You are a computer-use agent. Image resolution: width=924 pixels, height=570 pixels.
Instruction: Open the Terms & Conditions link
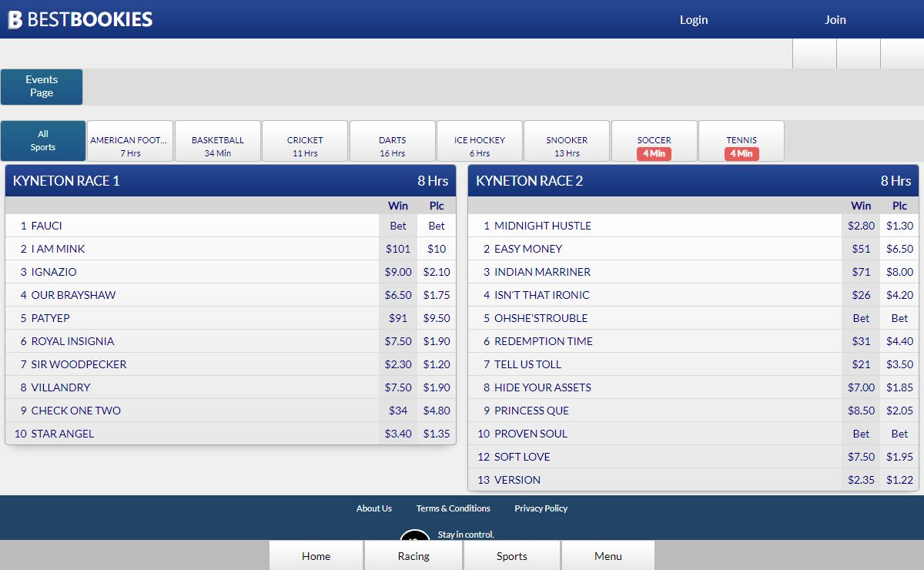click(x=454, y=508)
